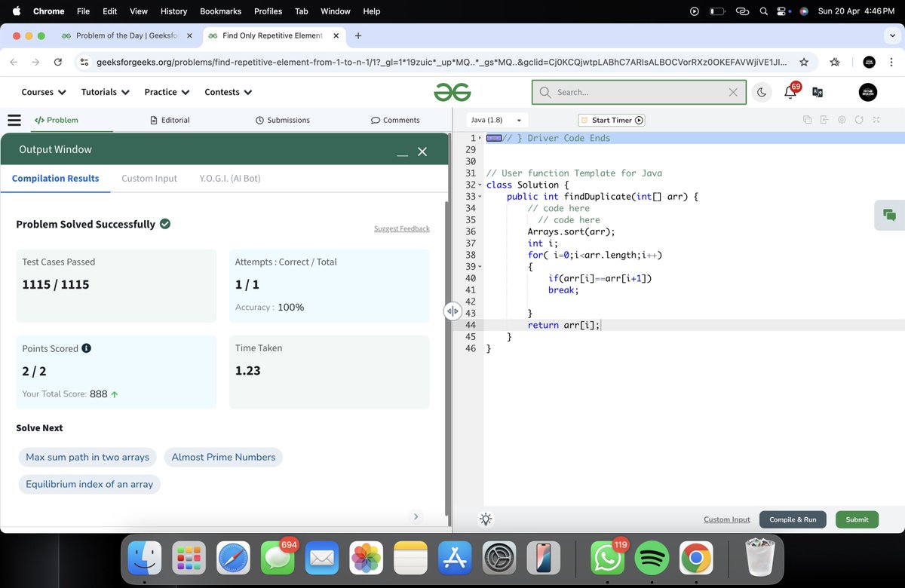Image resolution: width=905 pixels, height=588 pixels.
Task: Open the GeeksforGeeks profile avatar in site header
Action: (x=868, y=92)
